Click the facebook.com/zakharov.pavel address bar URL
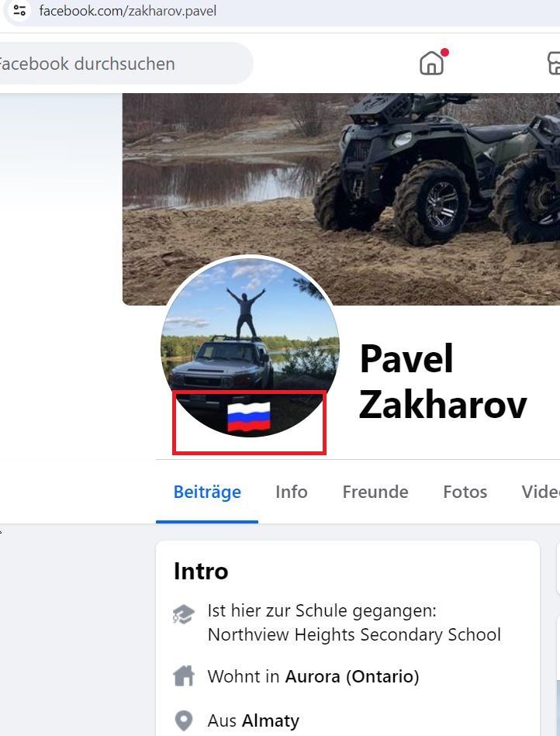The image size is (560, 736). click(x=128, y=11)
